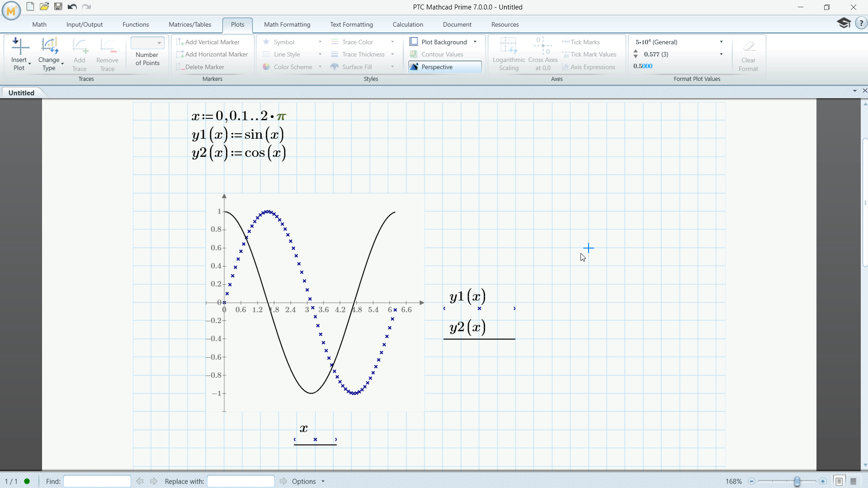Click the range definition x:=0,0.1..2·π
This screenshot has width=868, height=488.
coord(239,116)
